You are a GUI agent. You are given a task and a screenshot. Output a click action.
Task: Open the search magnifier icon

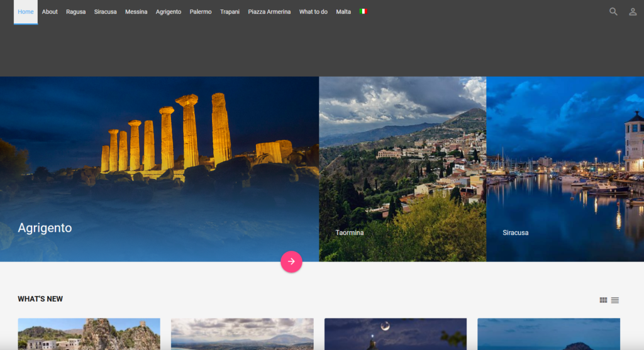pyautogui.click(x=613, y=12)
